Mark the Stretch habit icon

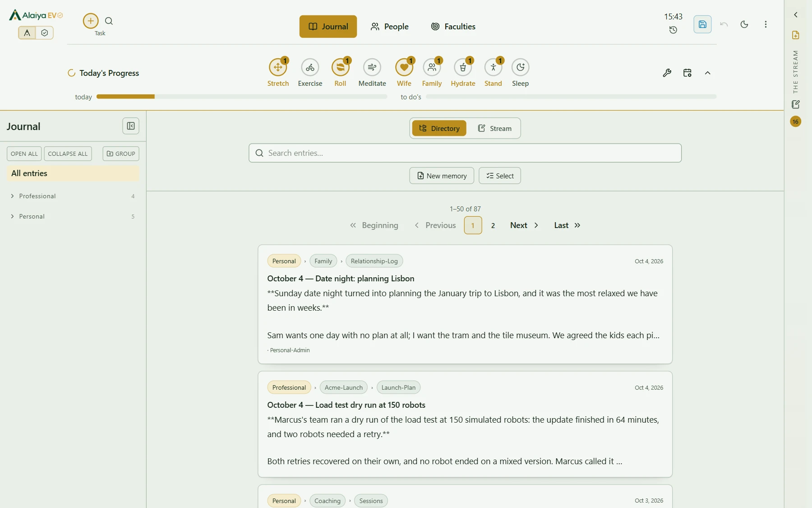[278, 67]
